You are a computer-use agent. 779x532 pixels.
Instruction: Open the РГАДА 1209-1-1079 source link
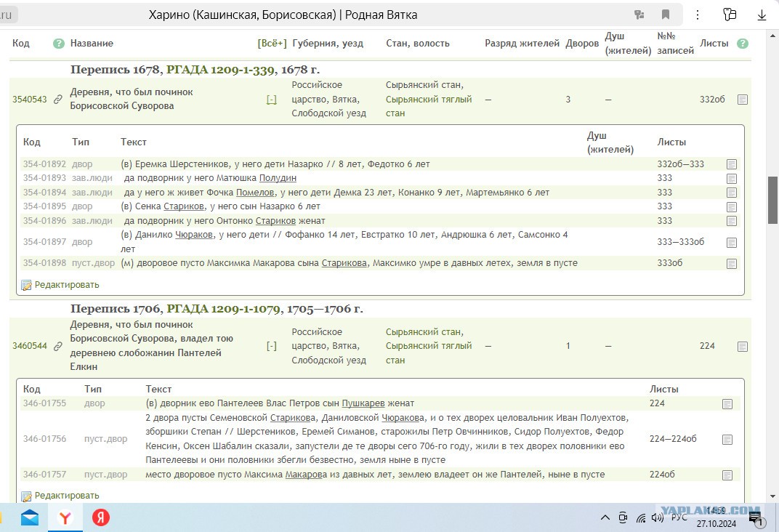[x=224, y=309]
